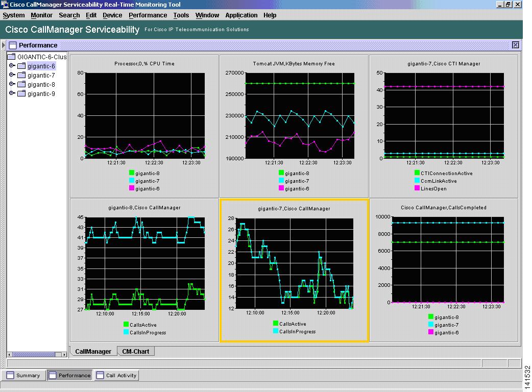Click cyan CcmLinkActive legend swatch
This screenshot has height=392, width=532.
pos(417,180)
